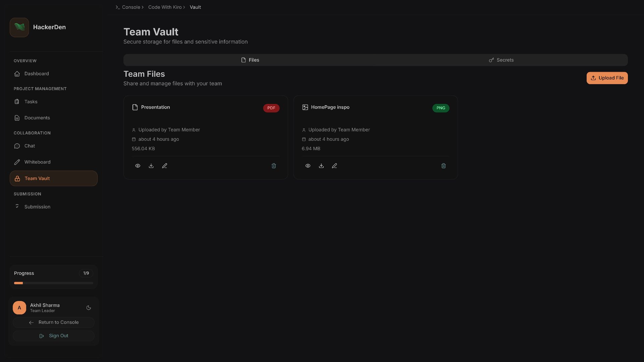
Task: Select the Files tab
Action: coord(250,60)
